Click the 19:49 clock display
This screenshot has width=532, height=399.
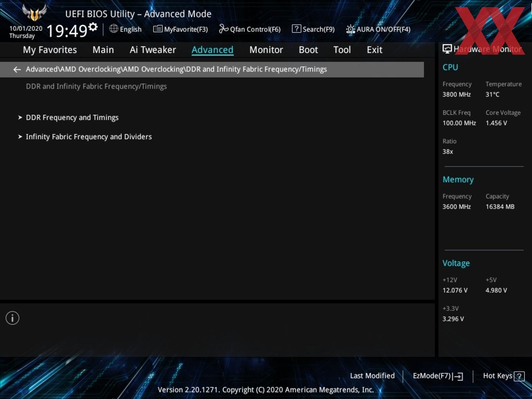pyautogui.click(x=66, y=31)
